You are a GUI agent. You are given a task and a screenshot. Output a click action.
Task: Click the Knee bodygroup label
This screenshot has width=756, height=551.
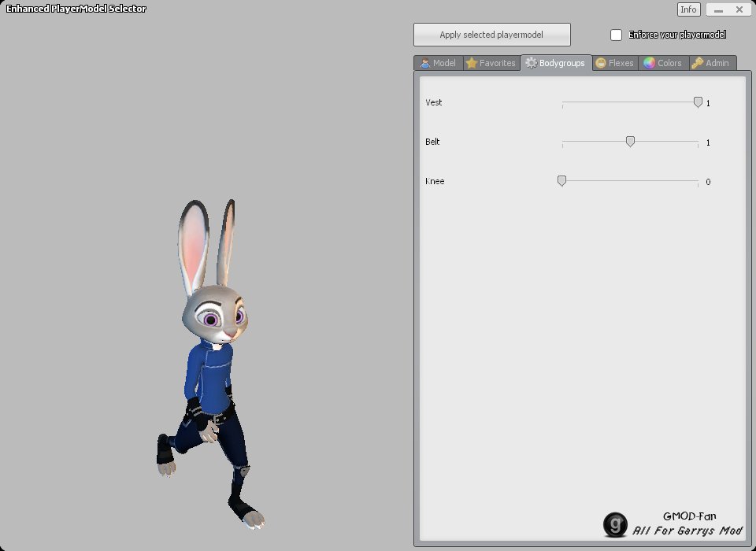(x=435, y=181)
